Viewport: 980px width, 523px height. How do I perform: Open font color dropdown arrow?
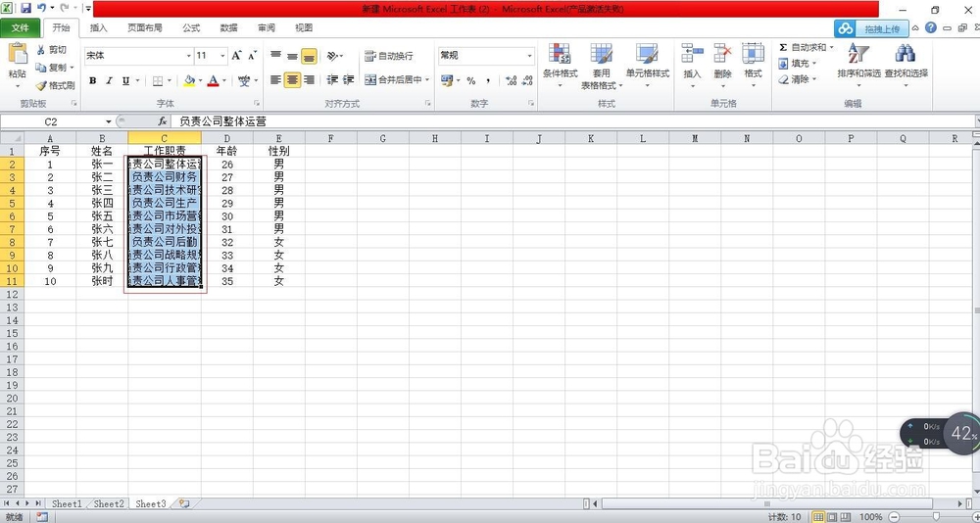(223, 80)
